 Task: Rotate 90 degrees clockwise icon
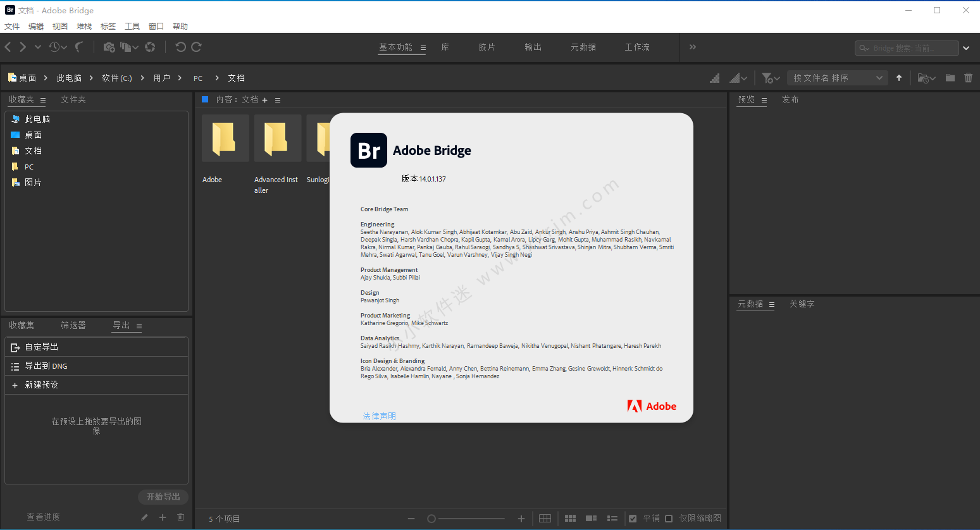[x=197, y=47]
